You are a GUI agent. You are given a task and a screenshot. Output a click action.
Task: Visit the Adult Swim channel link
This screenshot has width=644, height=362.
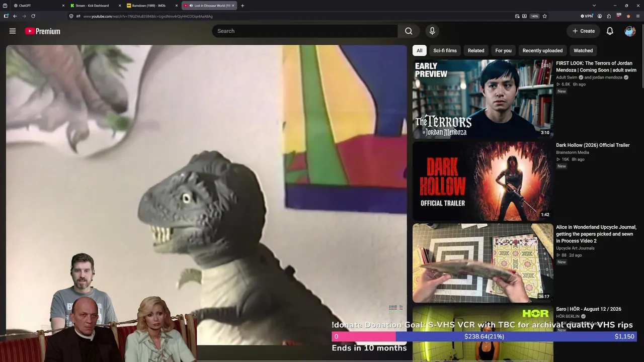point(567,77)
